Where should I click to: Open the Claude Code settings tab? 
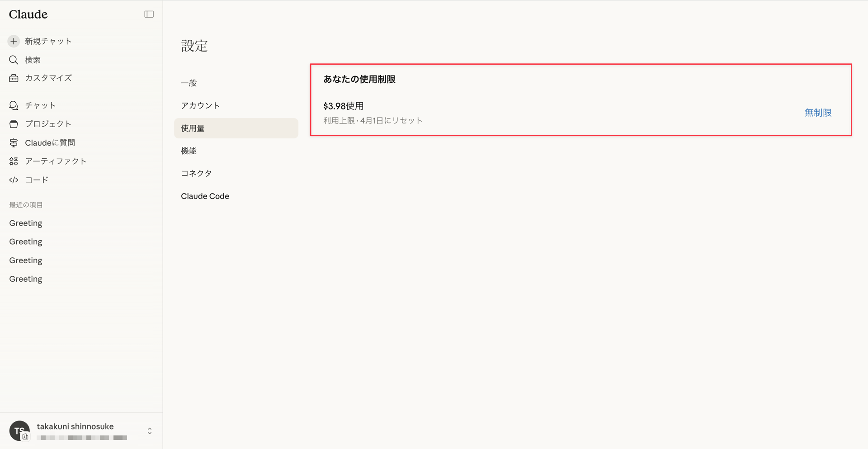click(x=236, y=196)
